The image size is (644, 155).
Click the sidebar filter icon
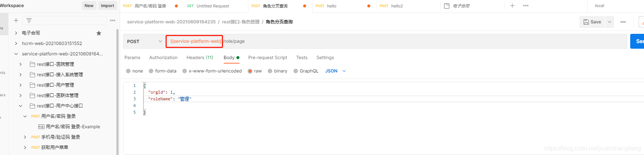point(29,20)
